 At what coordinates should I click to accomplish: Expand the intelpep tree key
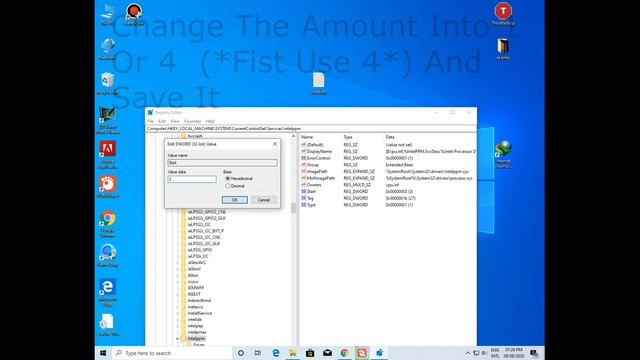pos(178,326)
